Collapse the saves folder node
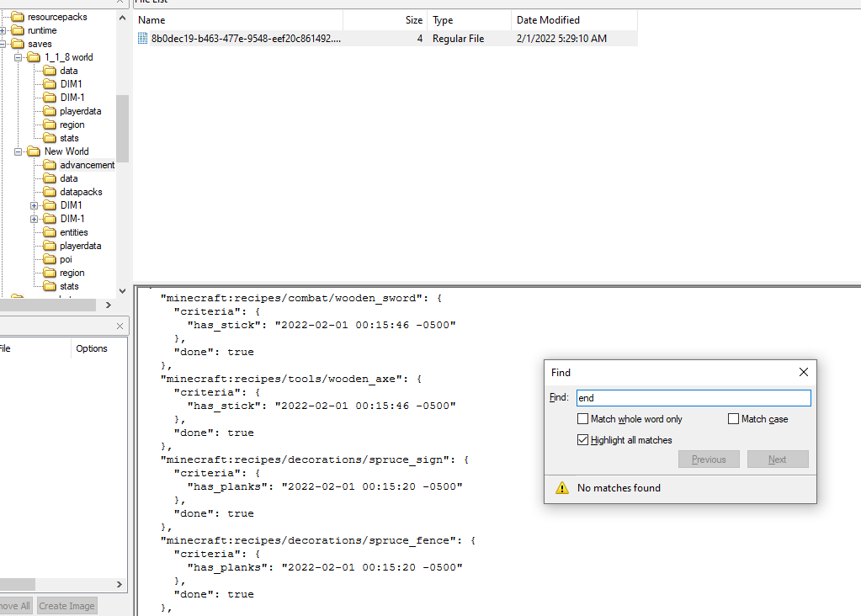Image resolution: width=861 pixels, height=616 pixels. click(3, 44)
